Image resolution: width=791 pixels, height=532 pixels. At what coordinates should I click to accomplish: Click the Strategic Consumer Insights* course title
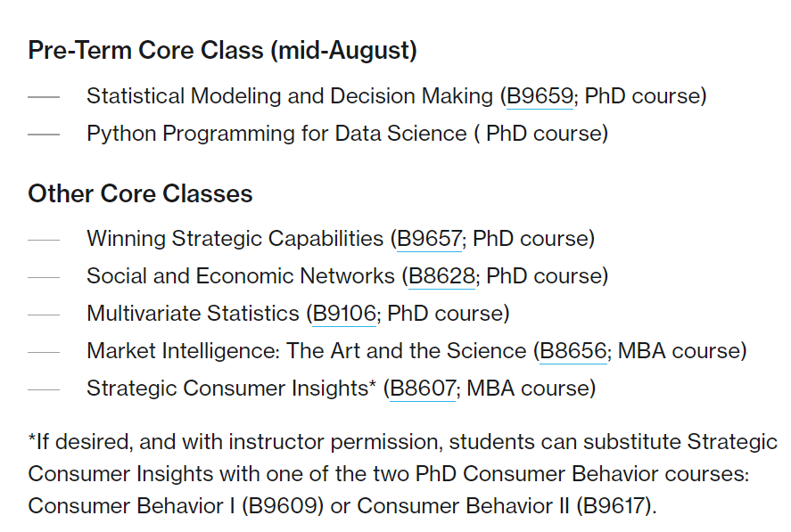(x=232, y=389)
